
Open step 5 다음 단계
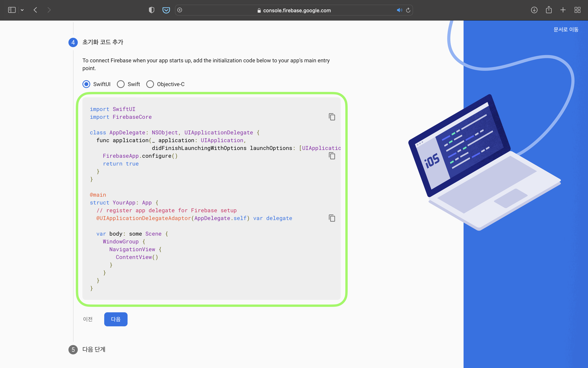coord(94,350)
